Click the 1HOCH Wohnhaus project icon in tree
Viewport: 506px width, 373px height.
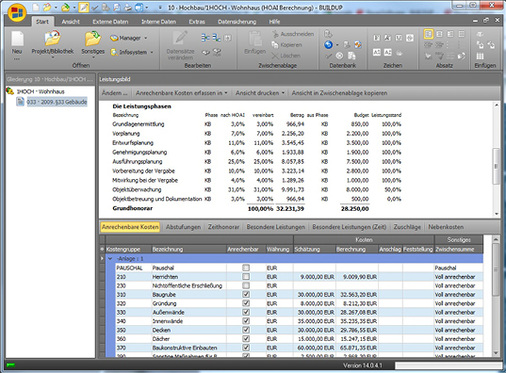point(10,91)
